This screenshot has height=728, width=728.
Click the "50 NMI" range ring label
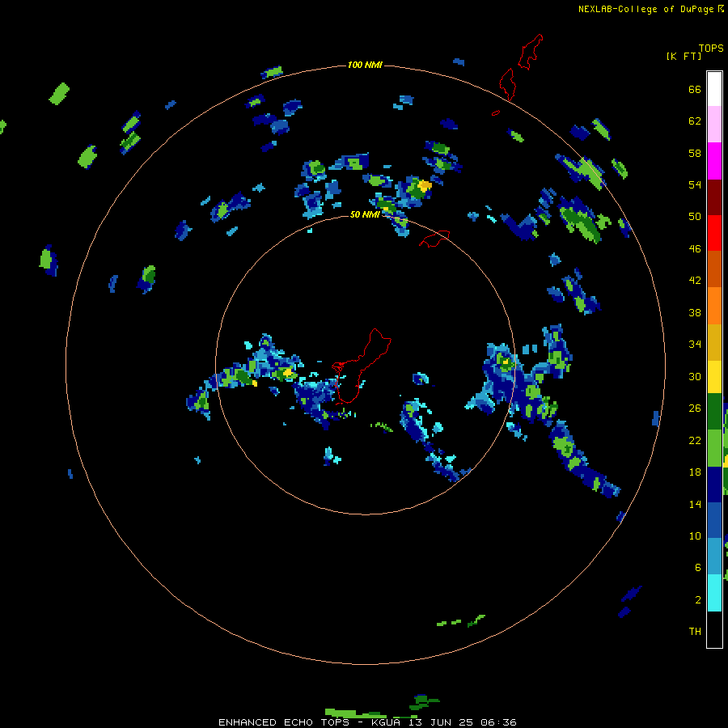coord(365,214)
